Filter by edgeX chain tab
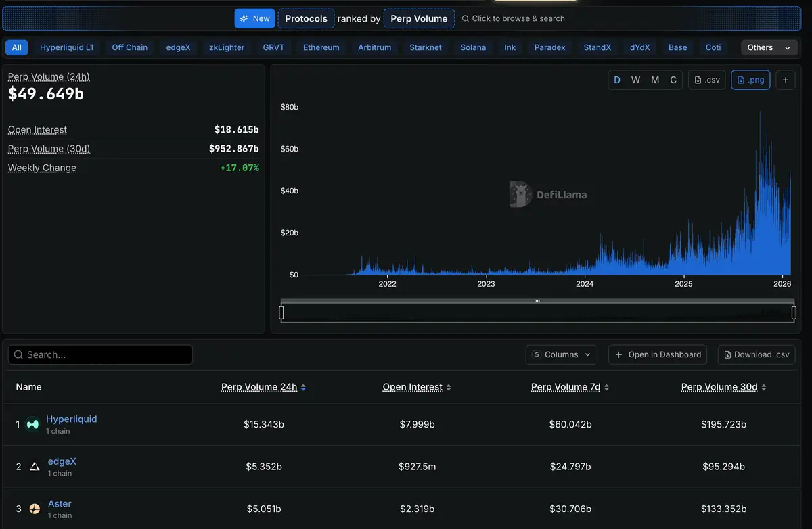812x529 pixels. tap(179, 47)
